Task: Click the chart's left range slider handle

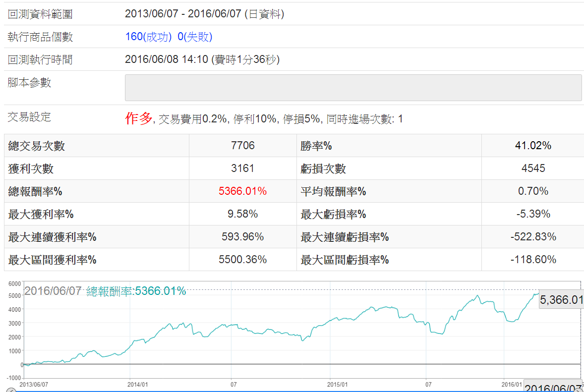Action: [11, 391]
